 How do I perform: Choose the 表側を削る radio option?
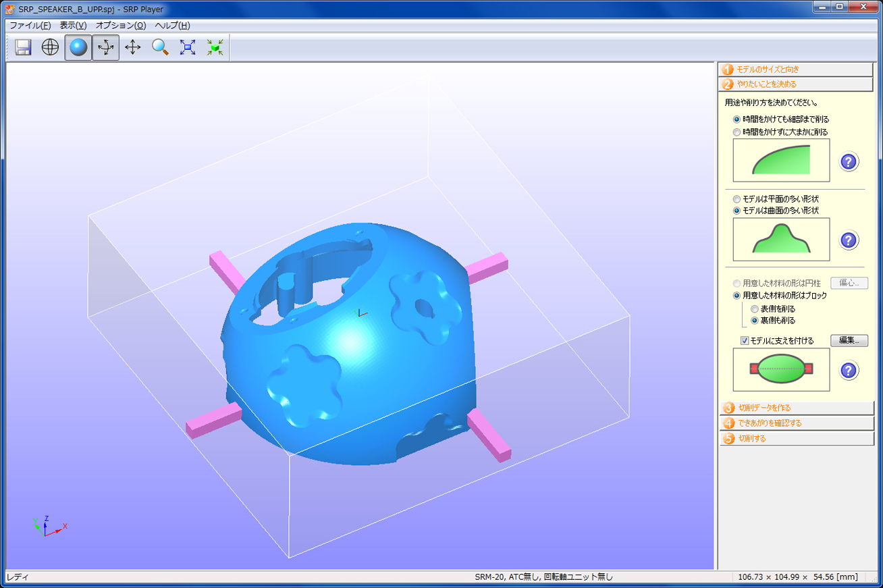point(755,309)
